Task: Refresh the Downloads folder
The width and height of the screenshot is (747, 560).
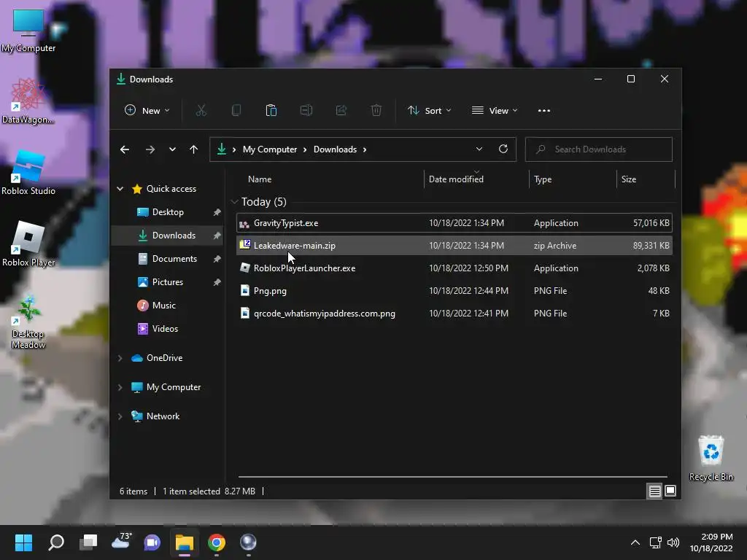Action: 503,149
